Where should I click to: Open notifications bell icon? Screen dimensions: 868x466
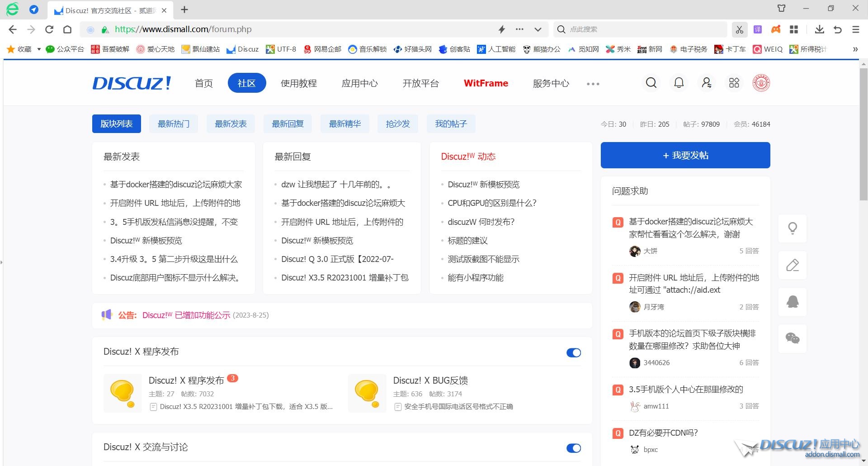pos(679,83)
